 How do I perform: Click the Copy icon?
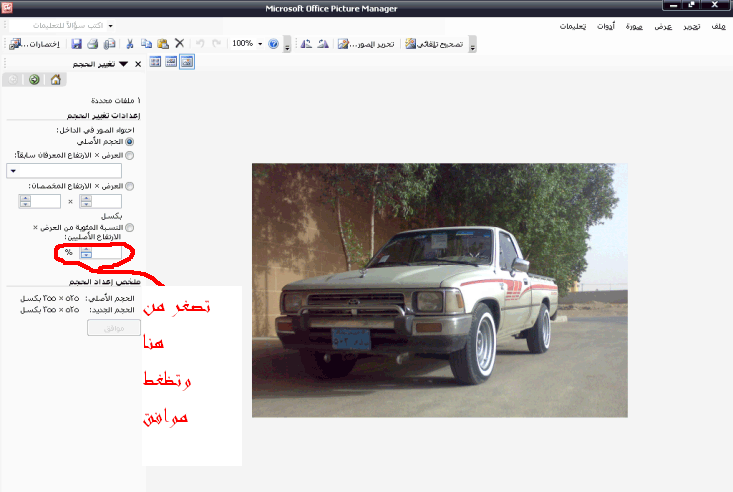pos(146,44)
